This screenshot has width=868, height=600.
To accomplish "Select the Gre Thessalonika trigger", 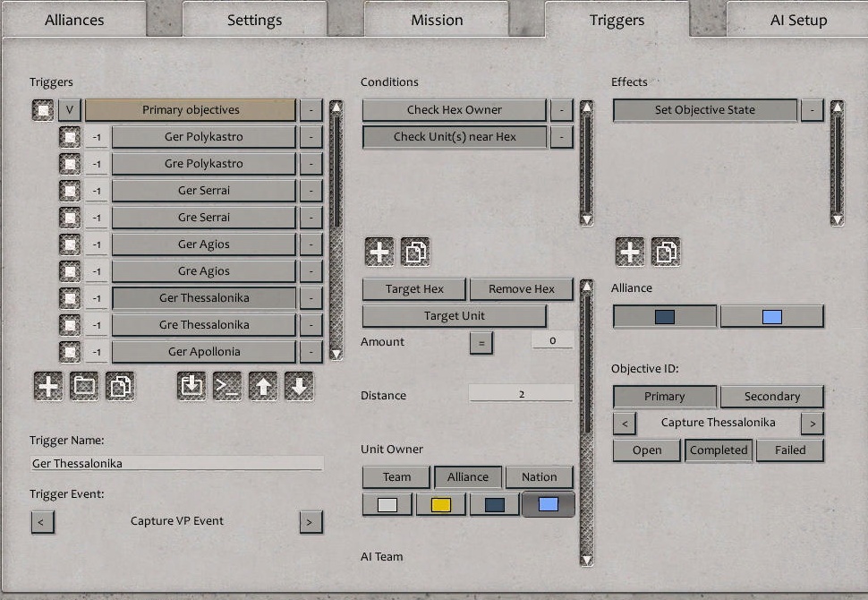I will 204,325.
